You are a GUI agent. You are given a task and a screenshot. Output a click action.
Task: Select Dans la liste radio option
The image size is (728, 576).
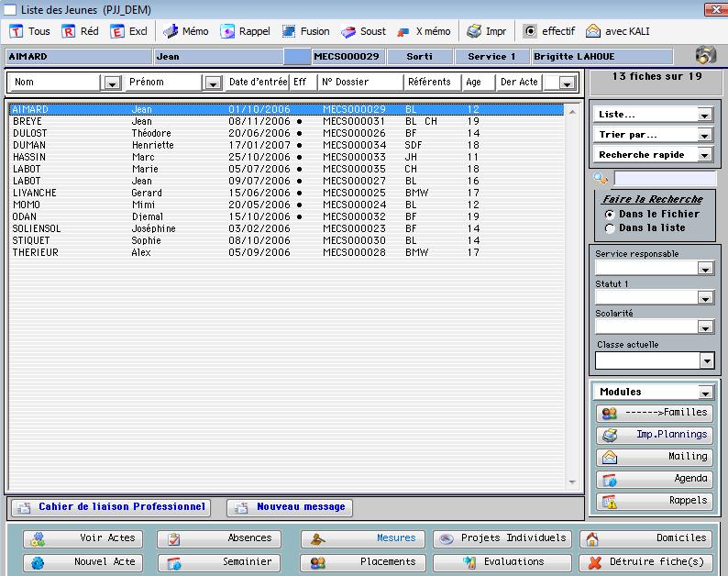pos(610,228)
